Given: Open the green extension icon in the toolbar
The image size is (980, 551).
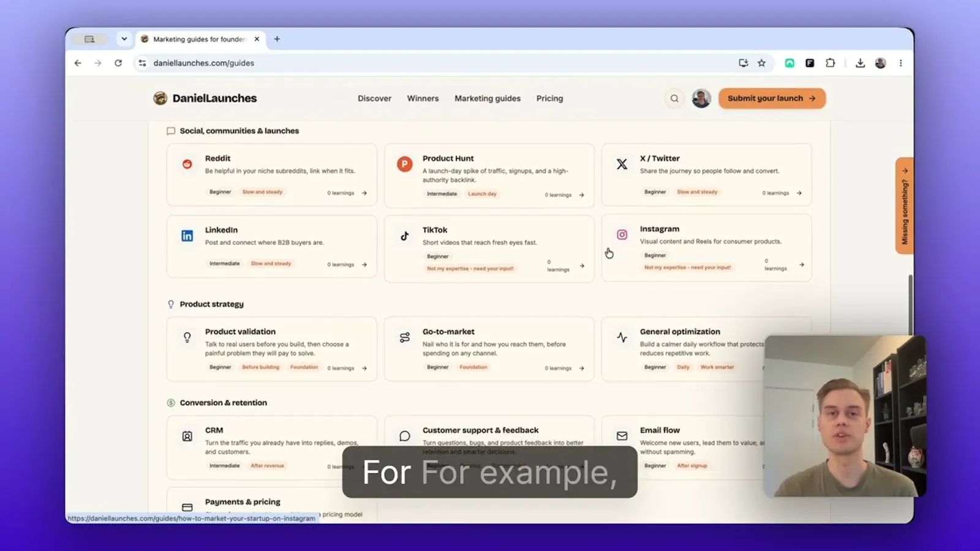Looking at the screenshot, I should click(x=790, y=63).
